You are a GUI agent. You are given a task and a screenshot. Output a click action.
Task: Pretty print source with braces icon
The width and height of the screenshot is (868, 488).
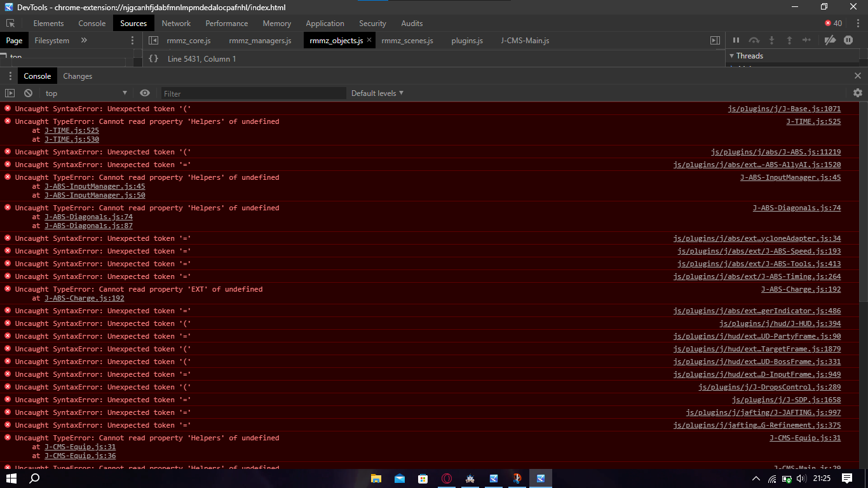(153, 58)
